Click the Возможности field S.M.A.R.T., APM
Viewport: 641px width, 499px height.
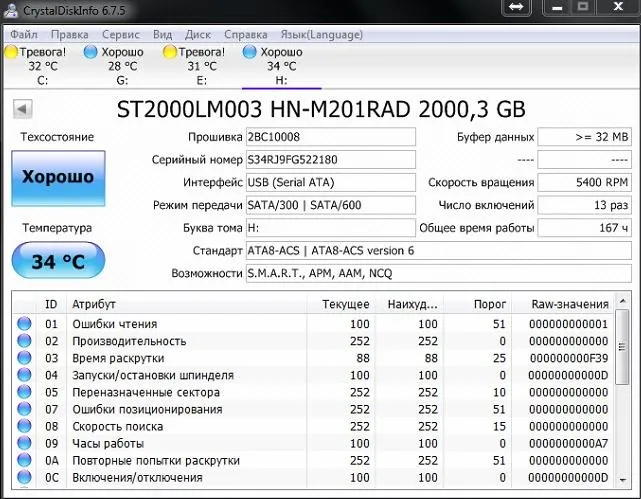[439, 273]
